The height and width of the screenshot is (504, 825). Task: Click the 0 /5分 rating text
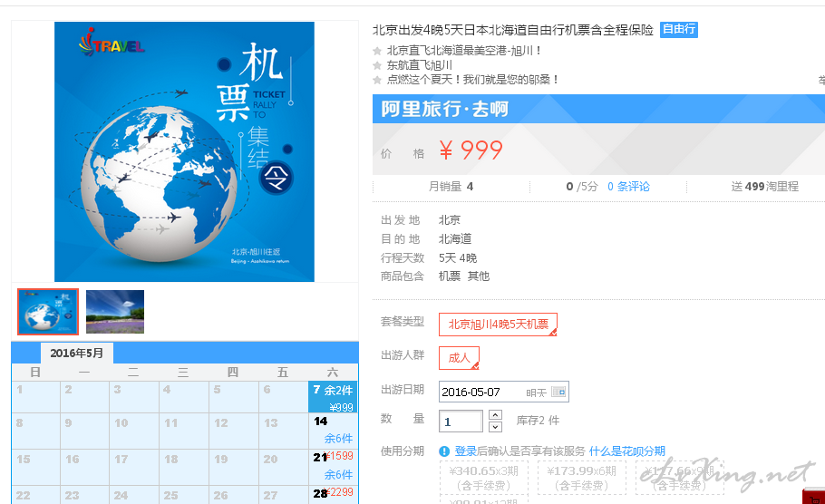point(582,186)
